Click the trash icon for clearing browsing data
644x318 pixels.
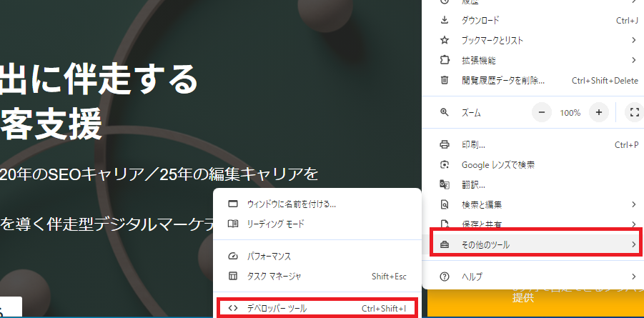(x=445, y=81)
